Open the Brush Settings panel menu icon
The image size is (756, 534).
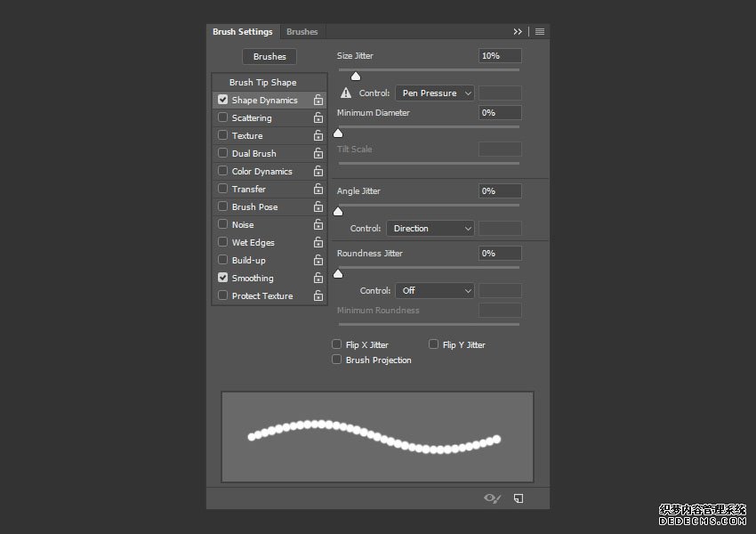tap(540, 32)
